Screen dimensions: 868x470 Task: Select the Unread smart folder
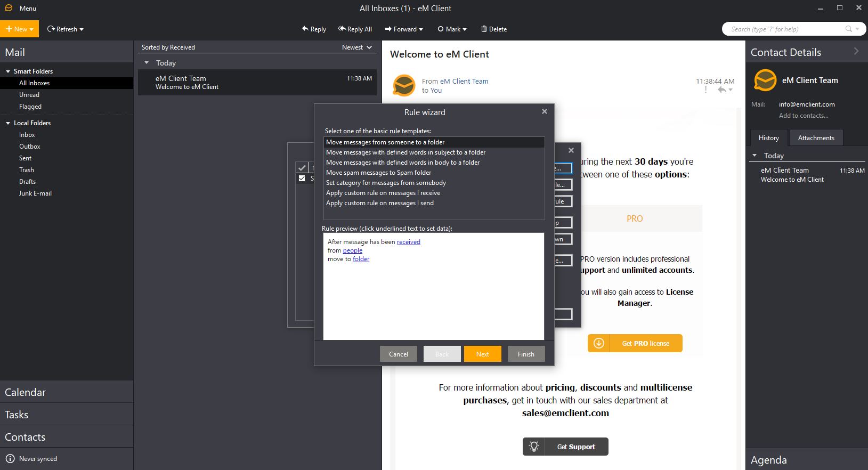coord(67,95)
